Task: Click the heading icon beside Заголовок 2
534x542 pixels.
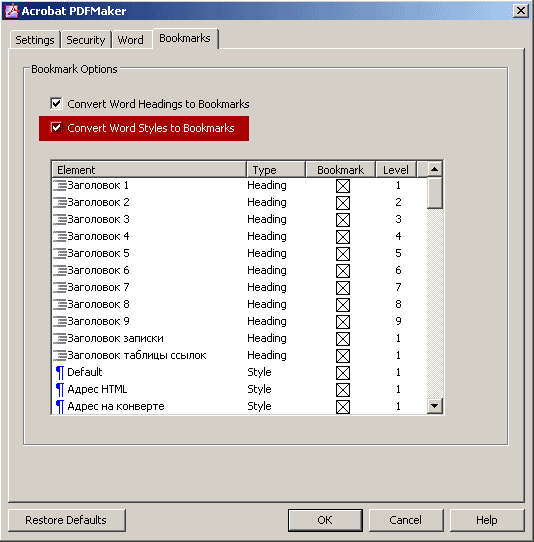Action: click(60, 203)
